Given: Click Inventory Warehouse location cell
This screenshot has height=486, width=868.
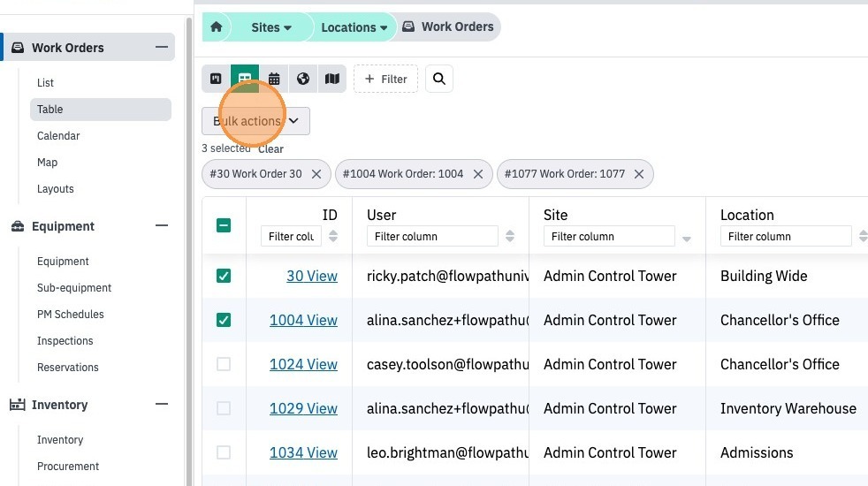Looking at the screenshot, I should tap(788, 408).
